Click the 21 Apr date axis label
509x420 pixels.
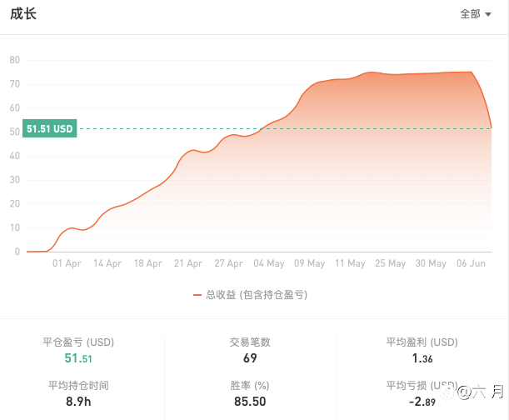tap(188, 263)
